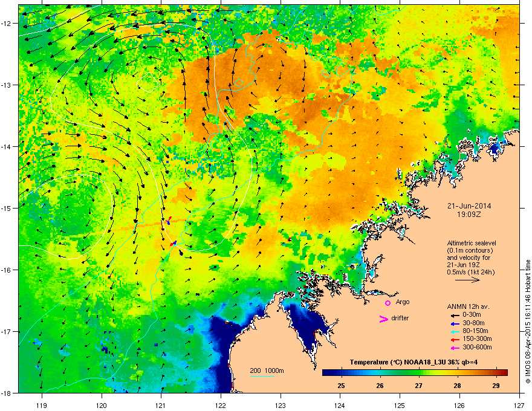532x411 pixels.
Task: Click the cyan bathymetry line under 200 1000m
Action: tap(262, 376)
